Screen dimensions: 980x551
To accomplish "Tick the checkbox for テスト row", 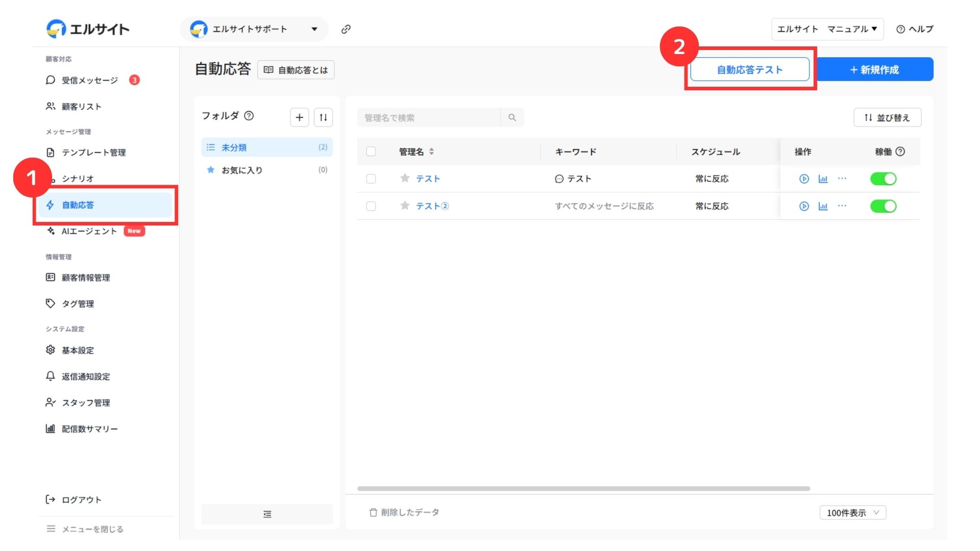I will pyautogui.click(x=371, y=179).
